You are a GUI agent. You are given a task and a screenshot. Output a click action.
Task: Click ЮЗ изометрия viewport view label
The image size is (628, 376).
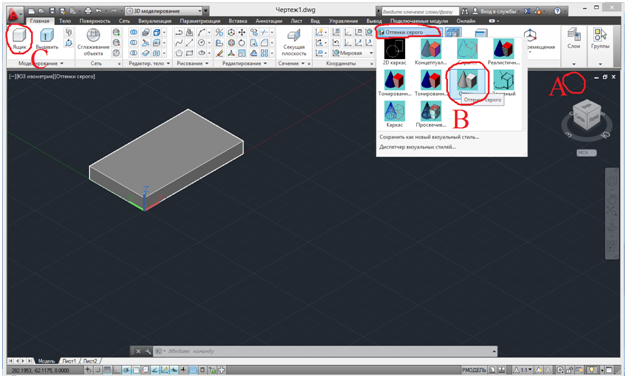(x=35, y=76)
